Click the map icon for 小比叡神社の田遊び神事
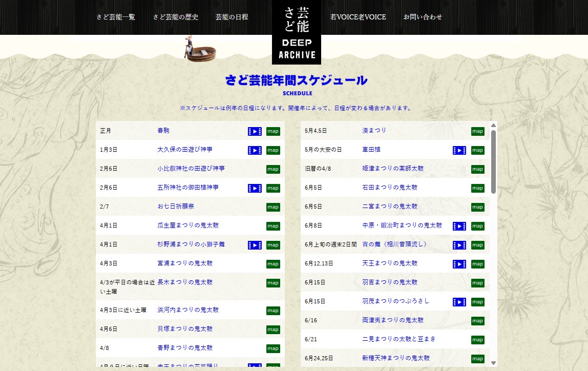The image size is (588, 371). click(272, 169)
